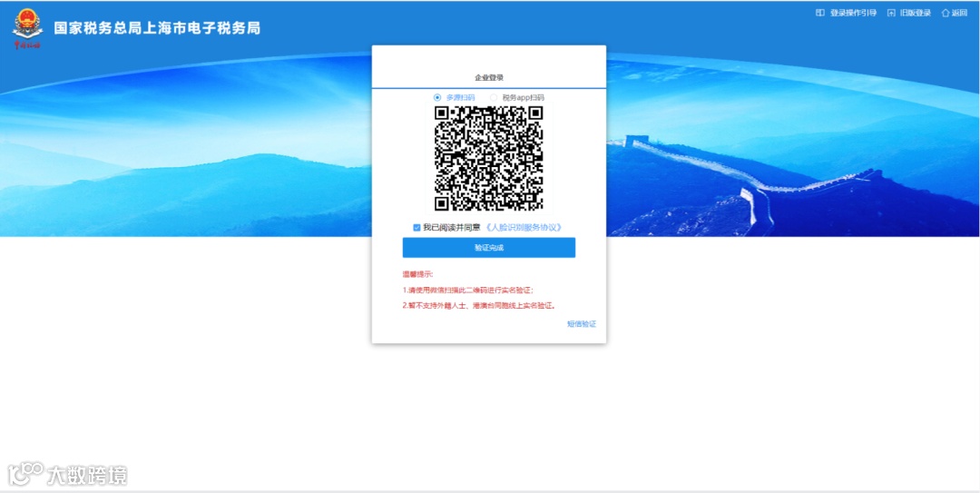
Task: Click the 验证完成 button
Action: point(489,248)
